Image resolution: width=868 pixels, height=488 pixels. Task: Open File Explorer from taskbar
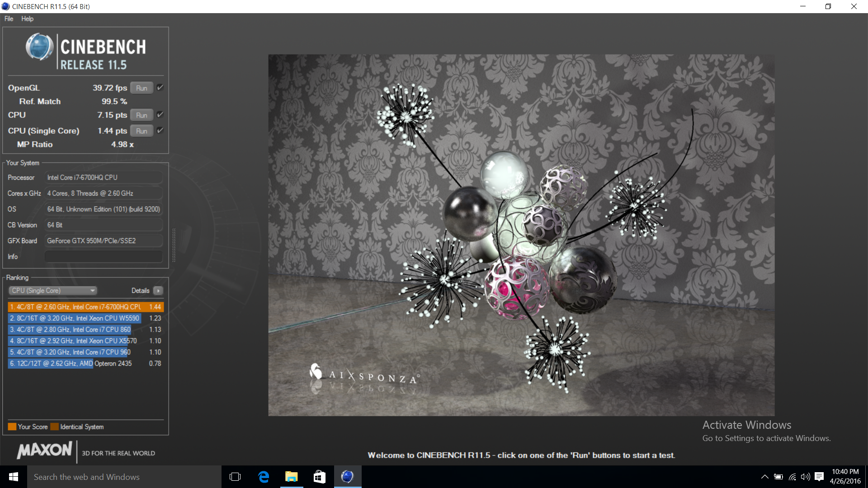292,477
